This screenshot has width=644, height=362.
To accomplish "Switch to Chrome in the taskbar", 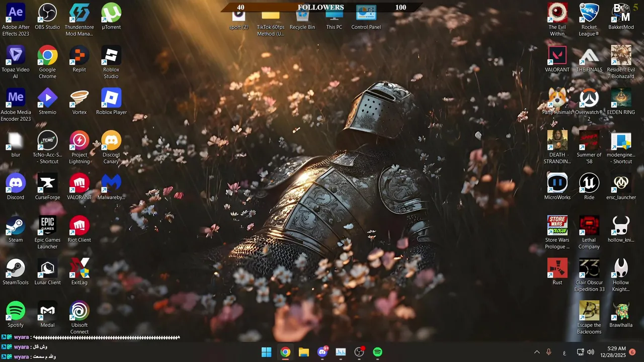I will 285,352.
